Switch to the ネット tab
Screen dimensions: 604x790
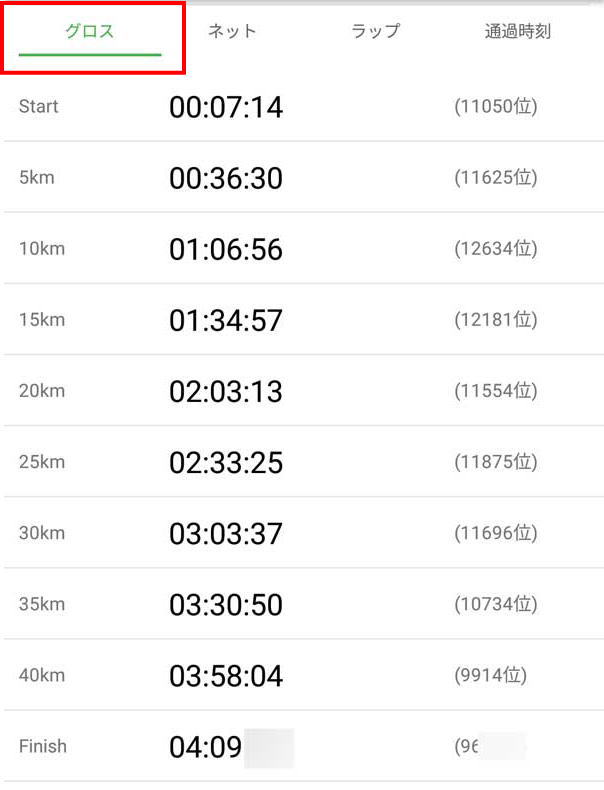pyautogui.click(x=232, y=31)
